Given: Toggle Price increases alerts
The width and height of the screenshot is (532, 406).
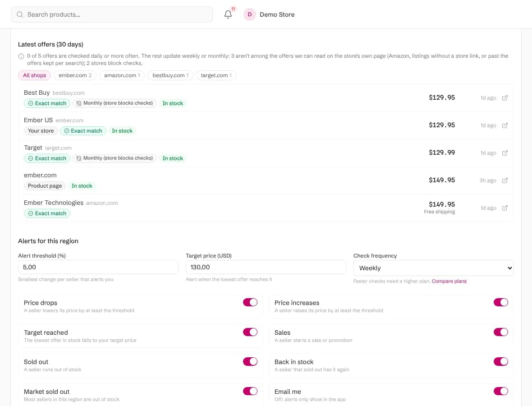Looking at the screenshot, I should (501, 302).
